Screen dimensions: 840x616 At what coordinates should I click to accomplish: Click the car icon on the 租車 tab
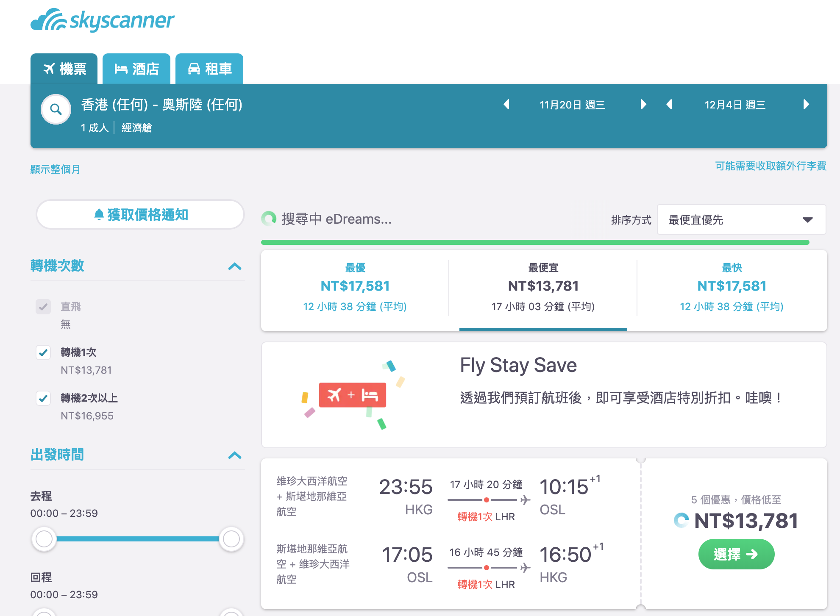point(195,68)
